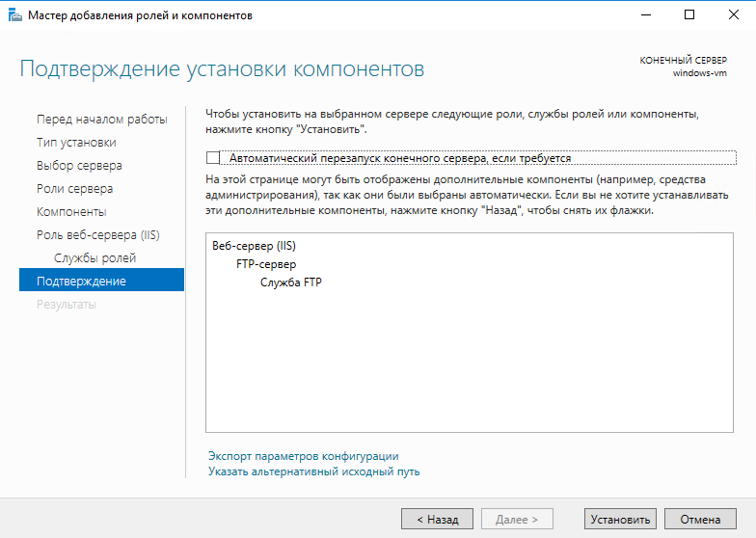Open 'Компоненты' step
This screenshot has height=538, width=756.
(x=71, y=212)
